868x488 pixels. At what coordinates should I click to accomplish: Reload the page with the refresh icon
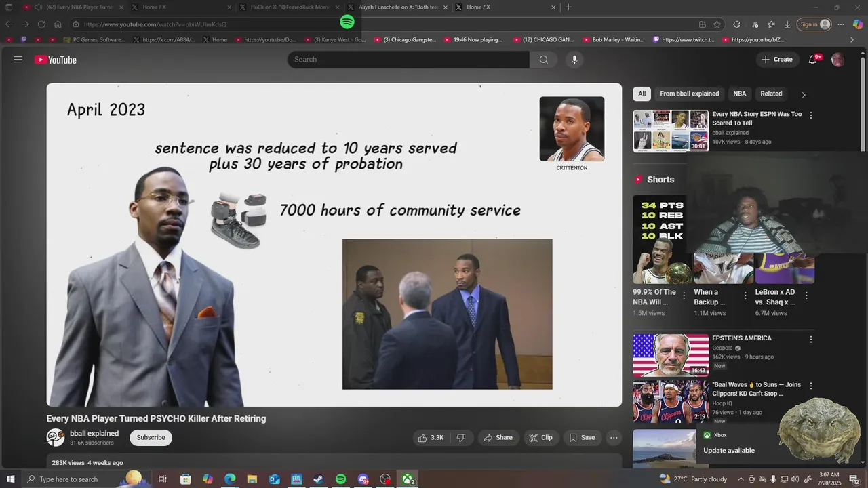click(41, 24)
